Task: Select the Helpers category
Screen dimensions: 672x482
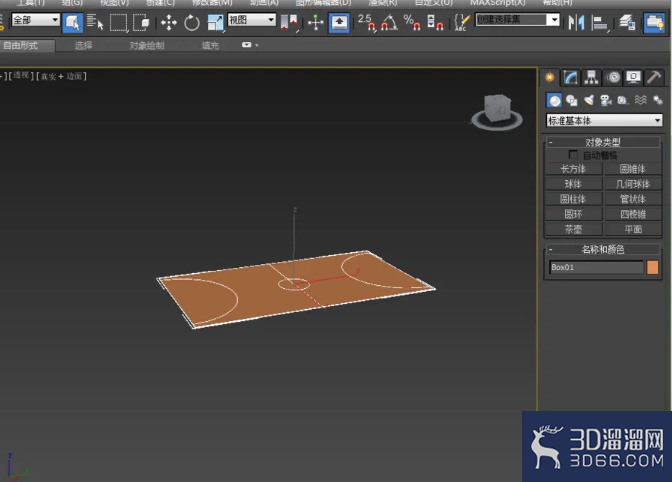Action: pos(623,101)
